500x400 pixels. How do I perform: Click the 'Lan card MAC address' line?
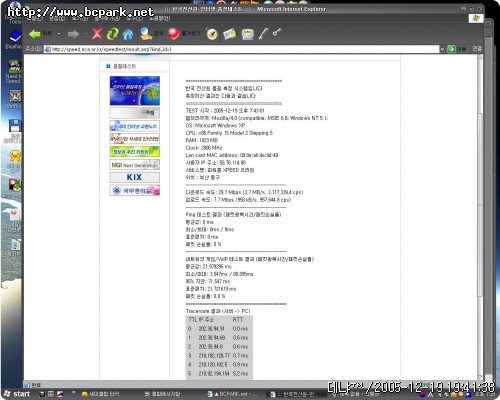[232, 155]
